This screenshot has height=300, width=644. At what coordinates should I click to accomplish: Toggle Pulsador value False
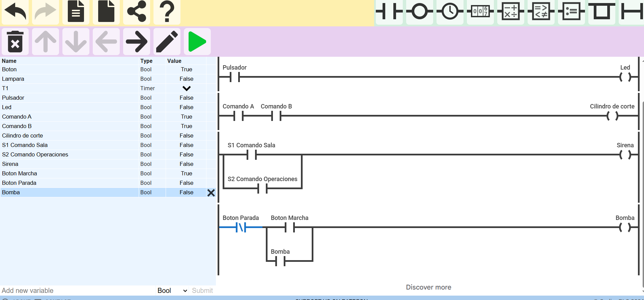point(187,98)
